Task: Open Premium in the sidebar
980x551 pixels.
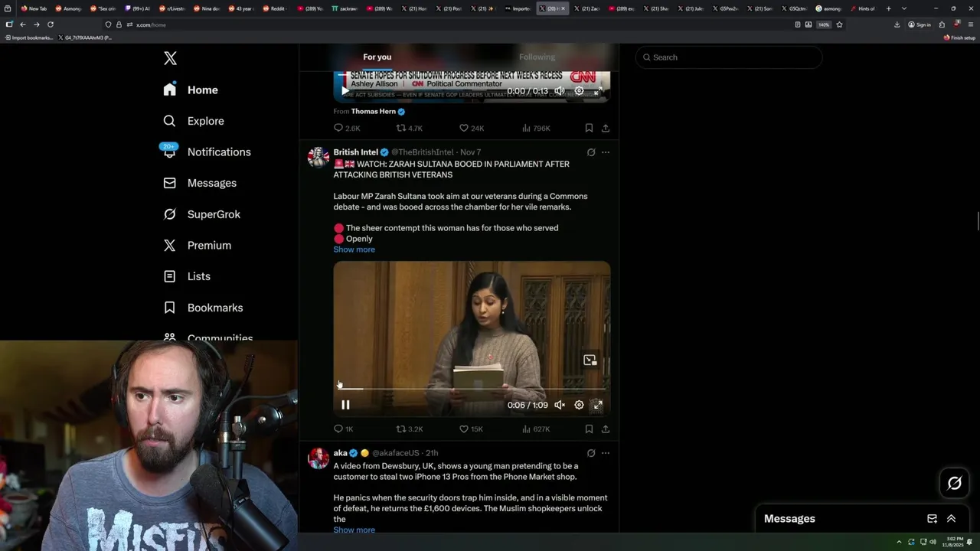Action: pos(198,245)
